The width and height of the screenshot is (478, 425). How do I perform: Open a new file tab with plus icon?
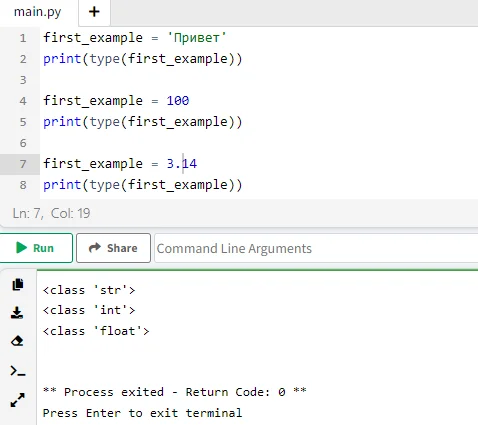click(x=94, y=12)
